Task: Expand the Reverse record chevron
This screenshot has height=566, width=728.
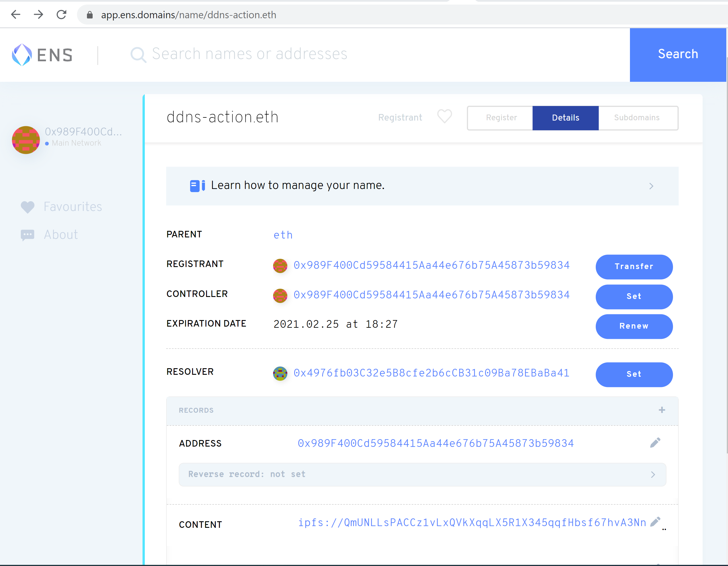Action: tap(653, 474)
